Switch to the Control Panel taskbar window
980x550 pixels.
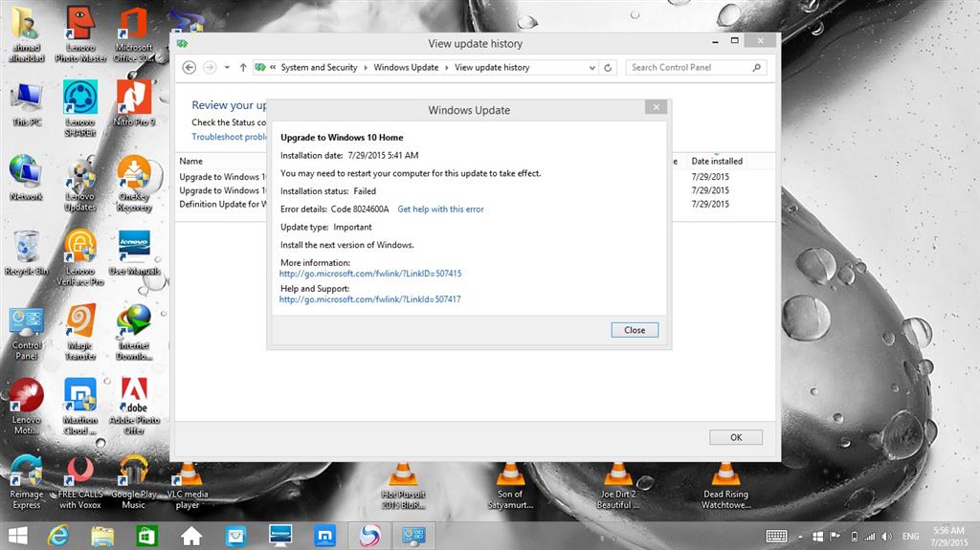(413, 536)
